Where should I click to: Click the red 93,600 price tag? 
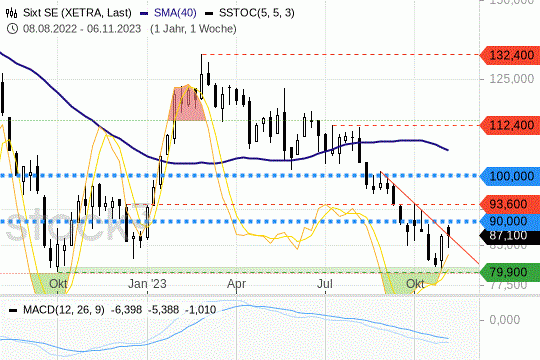coord(510,204)
